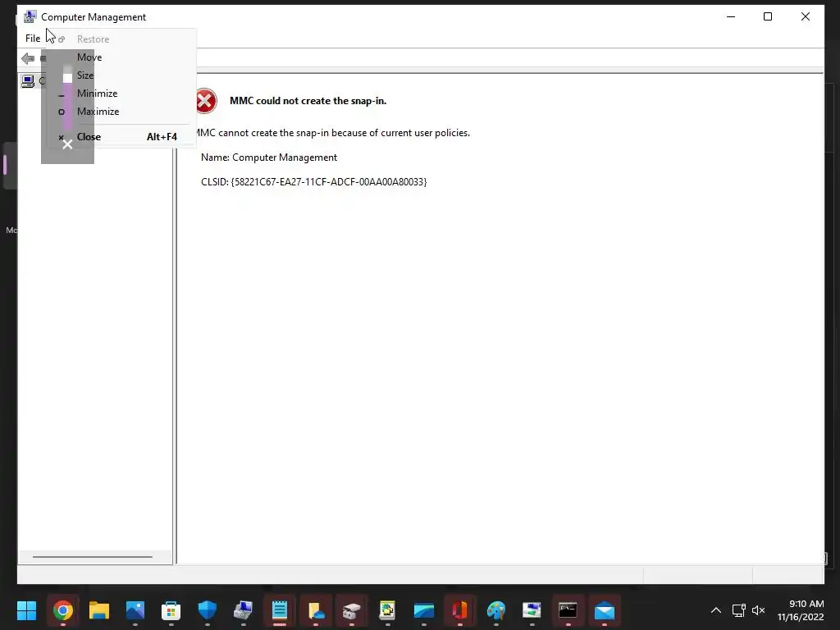The height and width of the screenshot is (630, 840).
Task: Select the computer node in the console tree
Action: click(x=28, y=81)
